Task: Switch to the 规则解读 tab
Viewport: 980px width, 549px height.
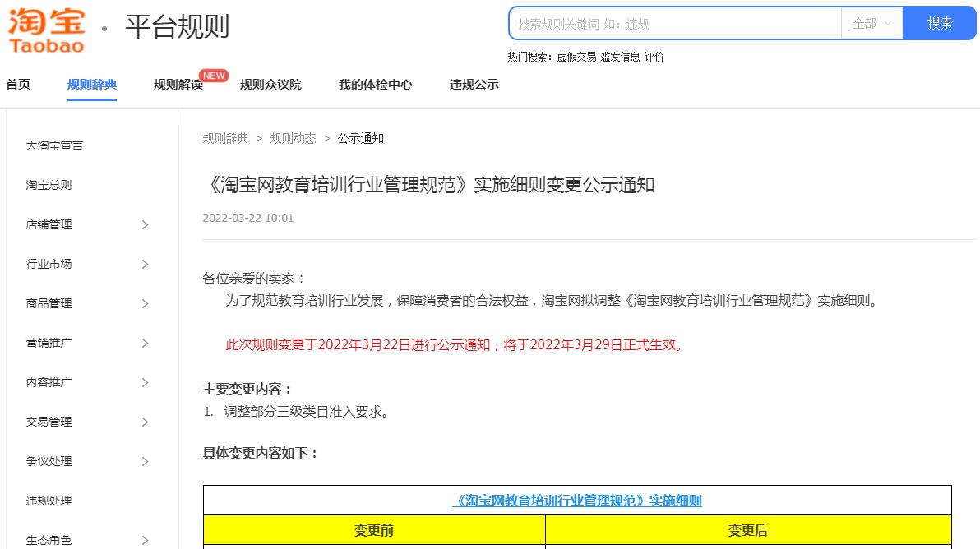Action: tap(178, 85)
